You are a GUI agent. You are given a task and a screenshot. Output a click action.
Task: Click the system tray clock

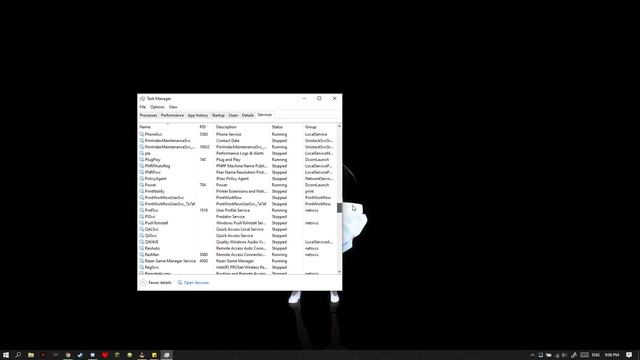click(612, 355)
